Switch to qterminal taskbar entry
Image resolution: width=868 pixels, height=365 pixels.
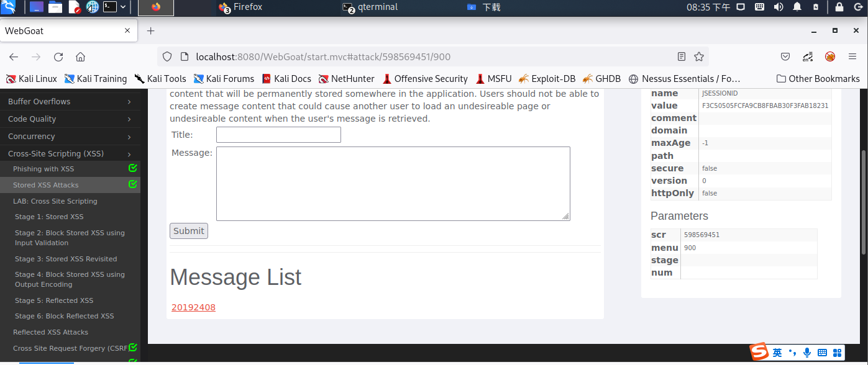370,7
